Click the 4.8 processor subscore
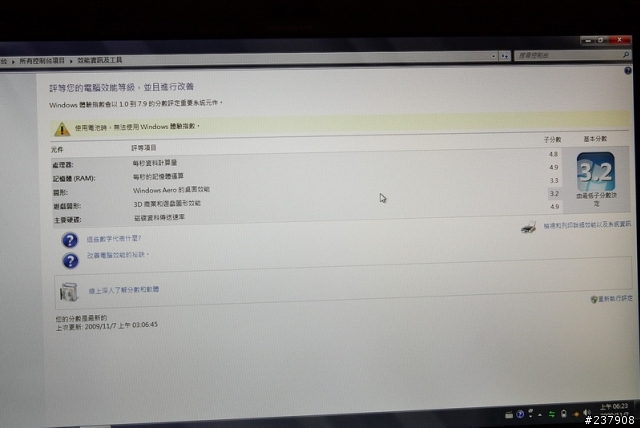This screenshot has height=428, width=640. [x=553, y=154]
